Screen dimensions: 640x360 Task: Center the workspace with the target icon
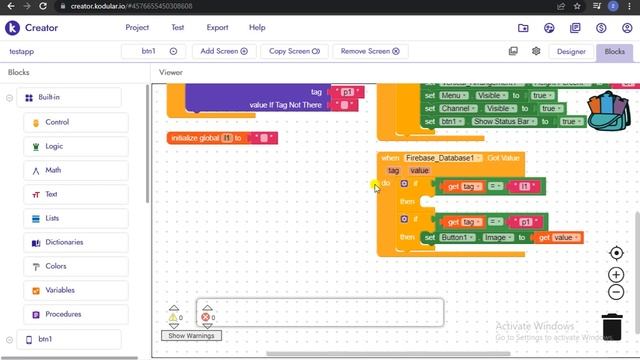[616, 253]
